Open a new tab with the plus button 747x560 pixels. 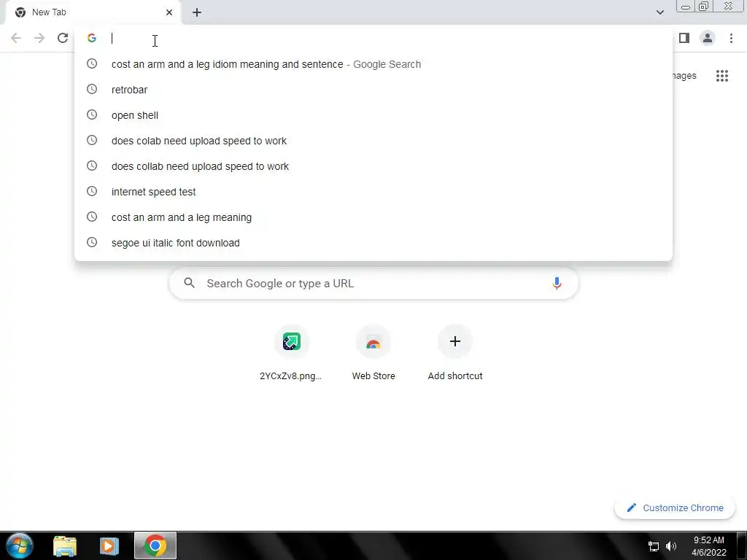tap(197, 12)
